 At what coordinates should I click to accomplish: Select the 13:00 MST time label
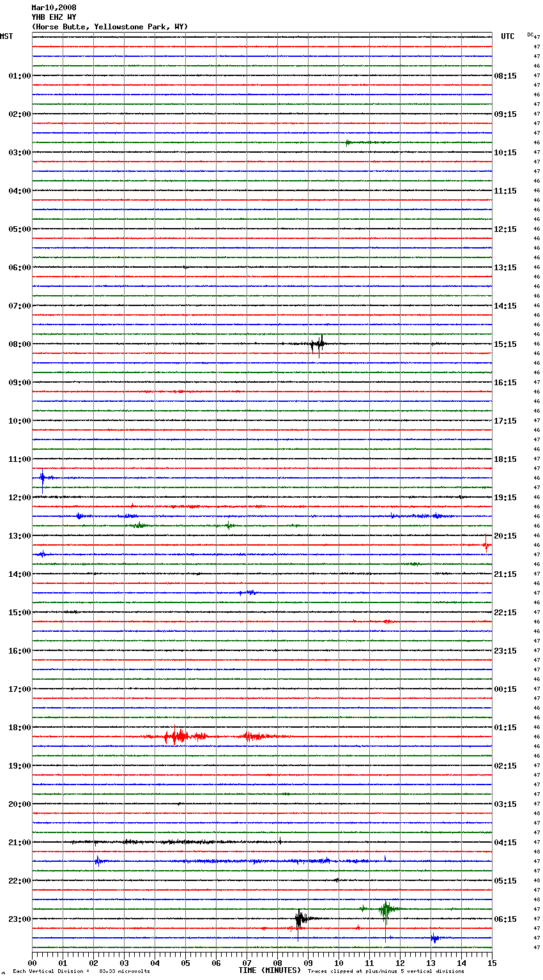point(20,536)
